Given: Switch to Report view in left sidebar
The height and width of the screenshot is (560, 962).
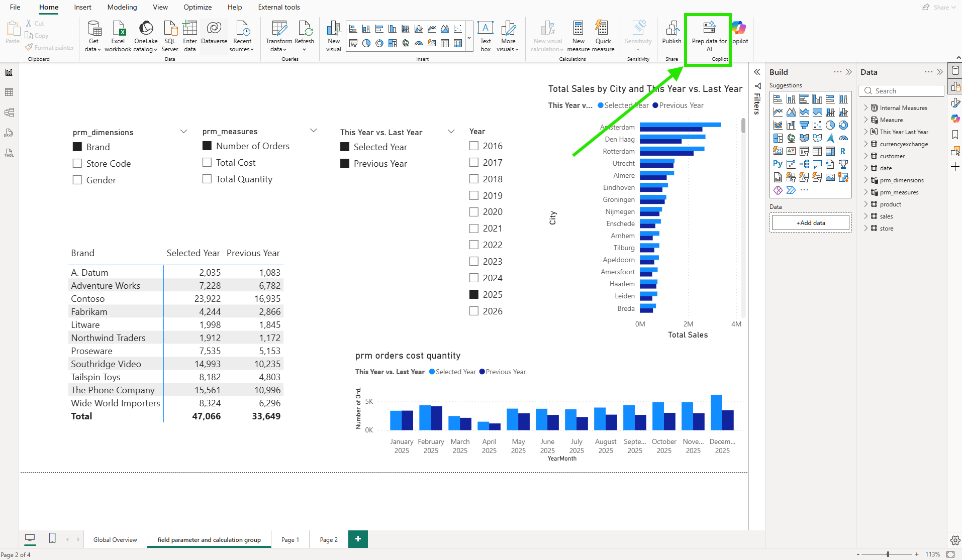Looking at the screenshot, I should 9,72.
